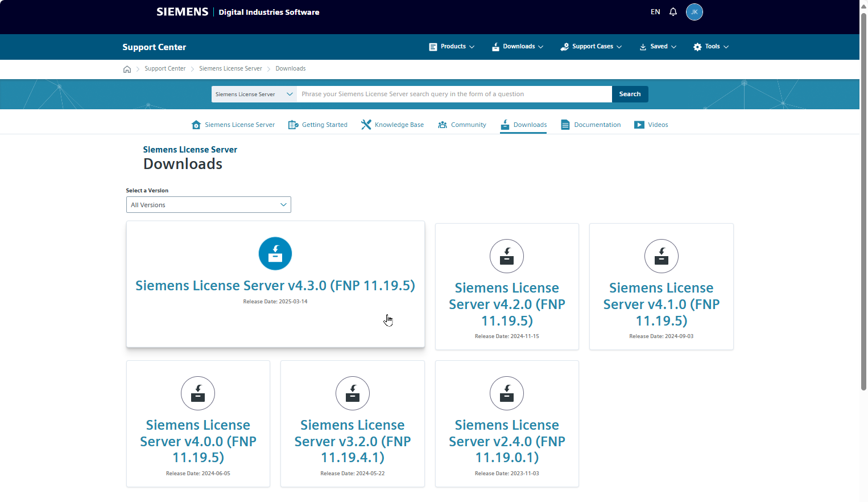Image resolution: width=868 pixels, height=502 pixels.
Task: Expand the Saved dropdown chevron
Action: [x=674, y=47]
